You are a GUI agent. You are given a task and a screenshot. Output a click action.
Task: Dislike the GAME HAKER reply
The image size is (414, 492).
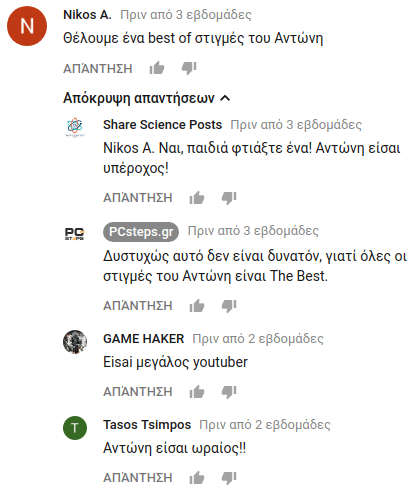pos(229,392)
